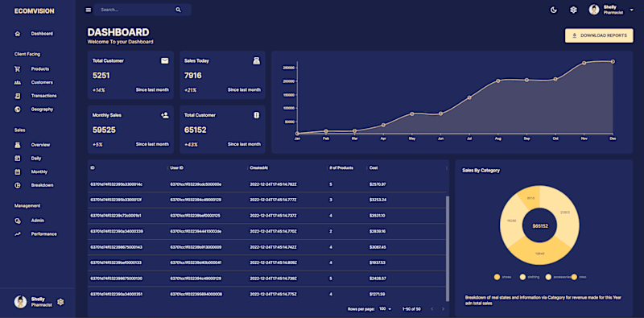Click the Dashboard home icon in sidebar

tap(17, 34)
